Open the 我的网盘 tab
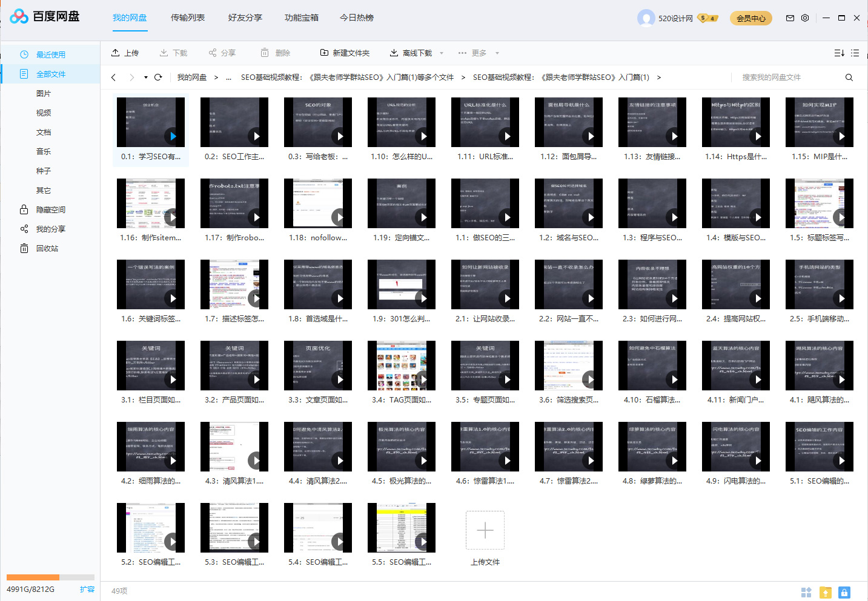Screen dimensions: 868x601 (x=130, y=18)
